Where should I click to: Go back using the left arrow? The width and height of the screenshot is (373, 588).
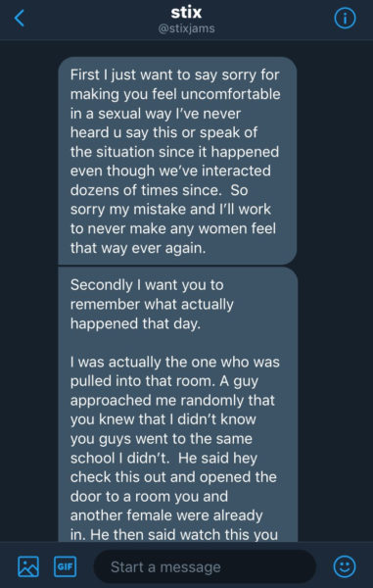pyautogui.click(x=20, y=19)
